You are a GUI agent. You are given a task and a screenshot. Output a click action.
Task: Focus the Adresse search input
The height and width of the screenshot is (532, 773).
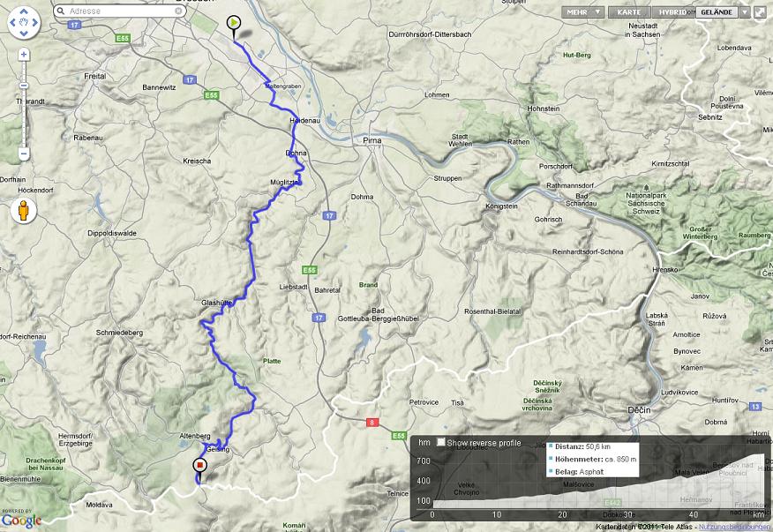(120, 11)
